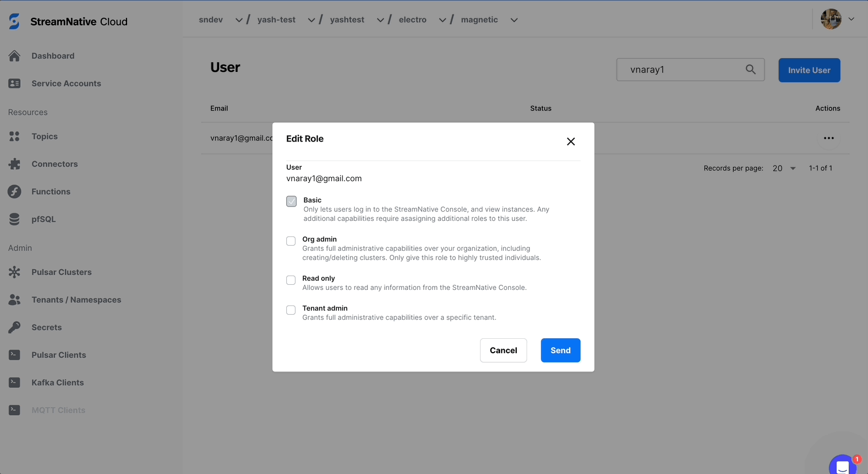Expand the magnetic breadcrumb dropdown

coord(514,20)
